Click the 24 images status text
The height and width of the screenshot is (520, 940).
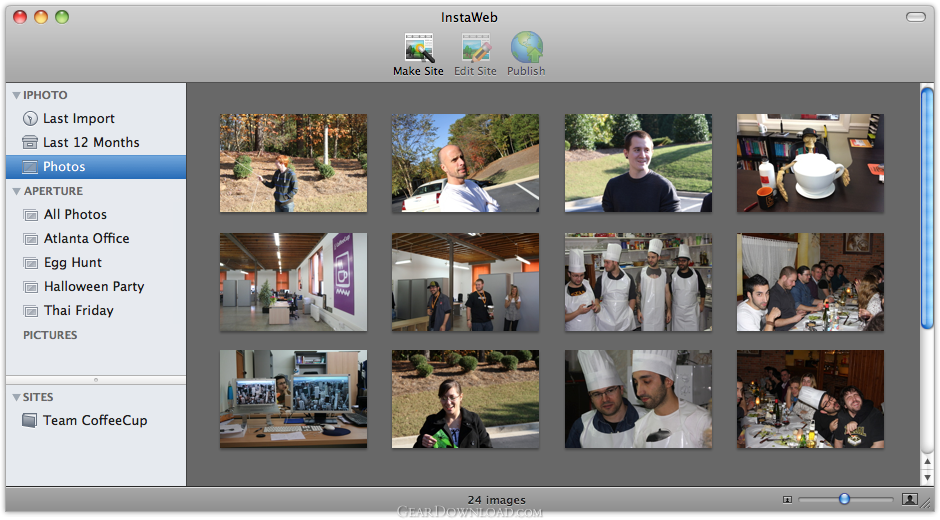[x=496, y=500]
